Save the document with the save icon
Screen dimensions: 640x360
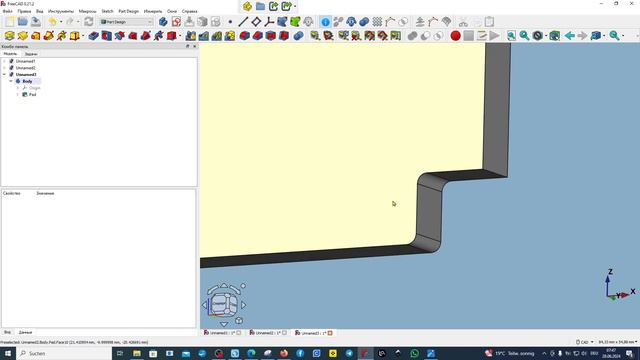click(x=36, y=22)
